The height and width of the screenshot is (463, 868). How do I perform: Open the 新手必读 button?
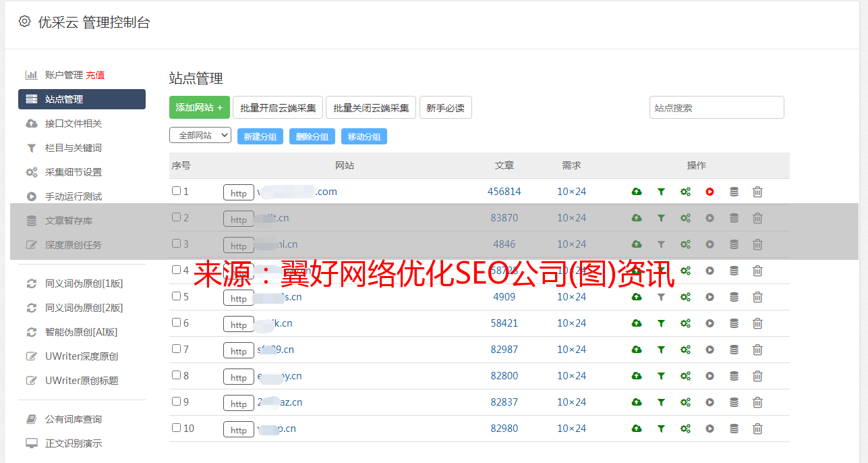tap(446, 107)
